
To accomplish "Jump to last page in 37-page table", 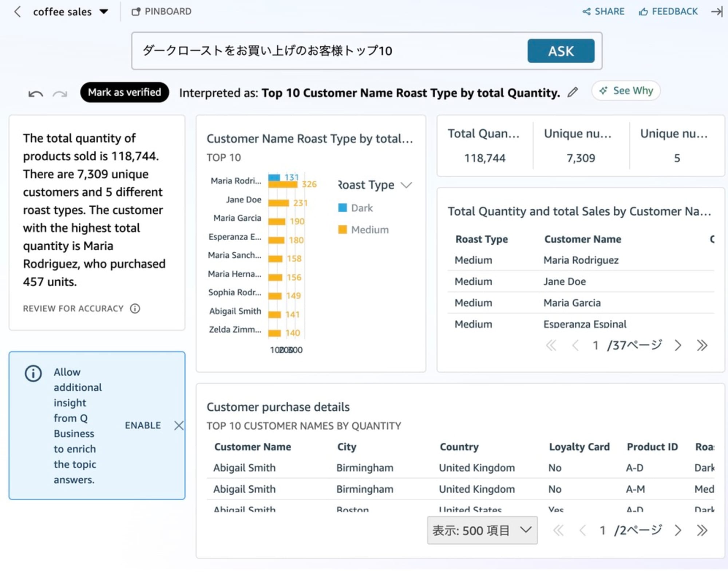I will coord(702,345).
